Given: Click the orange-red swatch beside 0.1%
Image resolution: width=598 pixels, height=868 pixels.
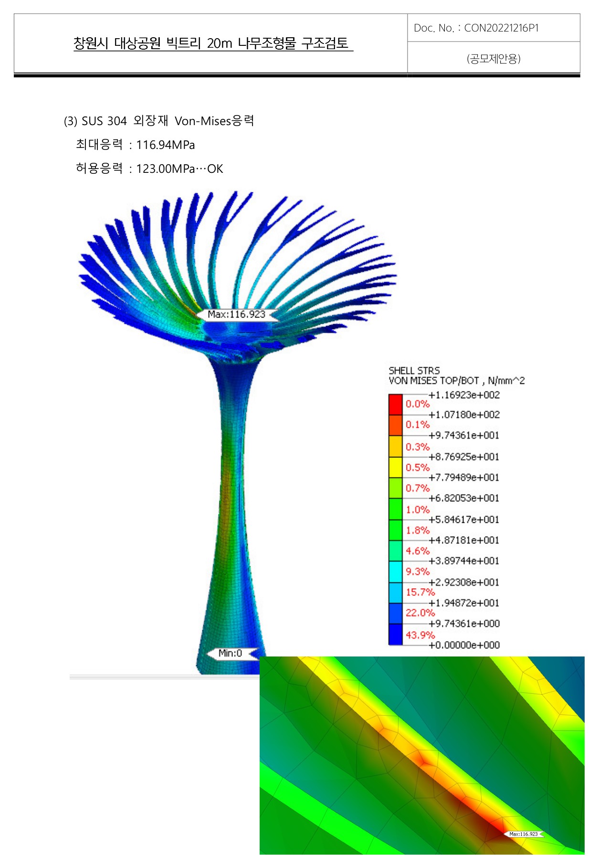Looking at the screenshot, I should tap(396, 425).
